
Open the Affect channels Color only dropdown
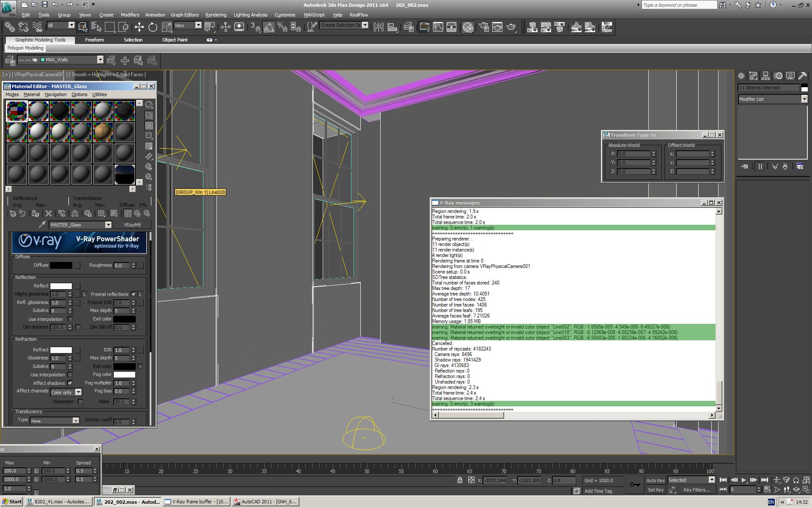(x=78, y=392)
